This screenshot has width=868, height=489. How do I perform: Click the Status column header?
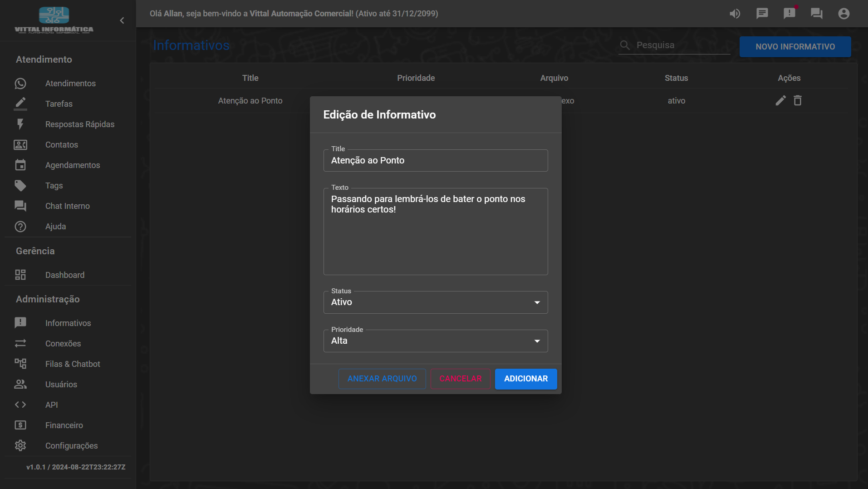[x=676, y=78]
